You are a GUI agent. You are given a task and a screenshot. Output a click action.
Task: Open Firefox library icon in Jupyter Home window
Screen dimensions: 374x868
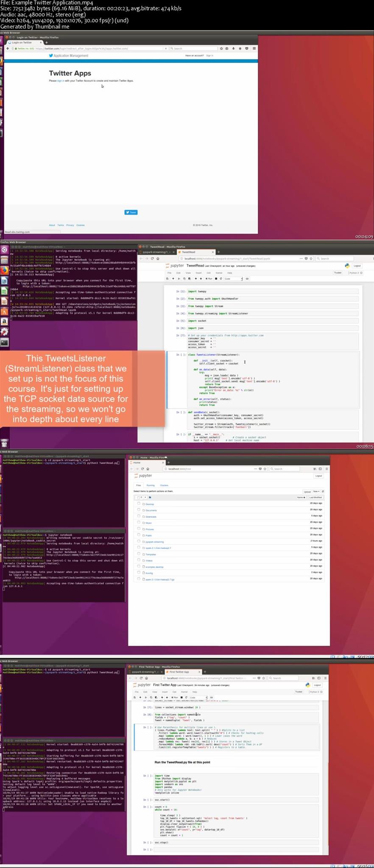(315, 469)
